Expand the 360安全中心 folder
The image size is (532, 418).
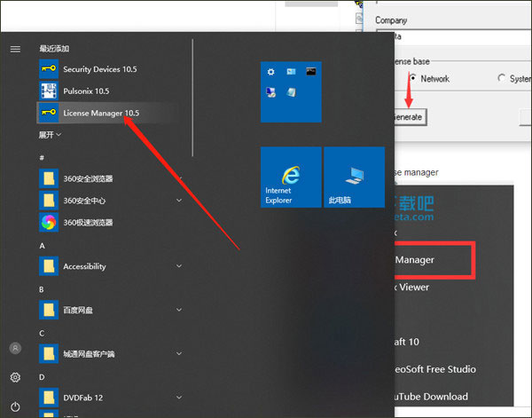179,201
